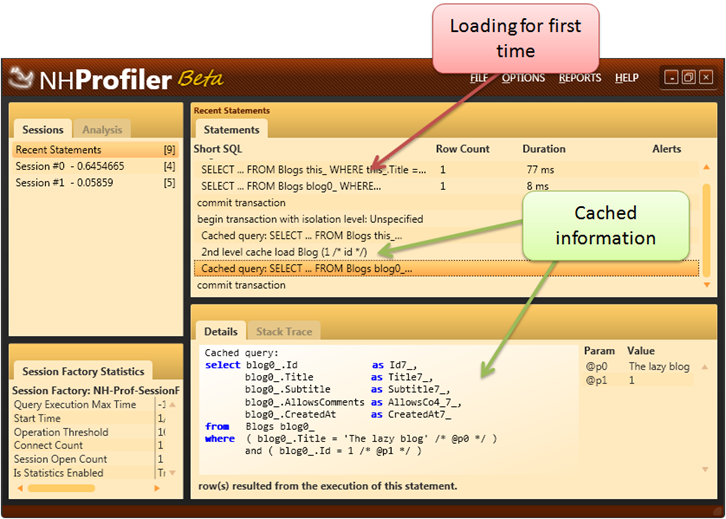Select the @p1 parameter row
This screenshot has height=519, width=726.
point(638,381)
